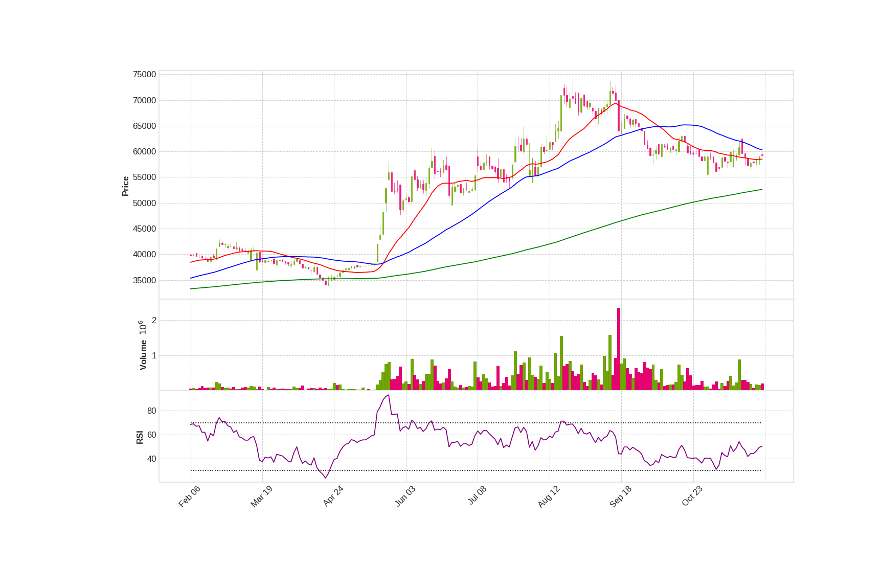Click the RSI axis label 60
This screenshot has height=588, width=882.
(x=151, y=435)
